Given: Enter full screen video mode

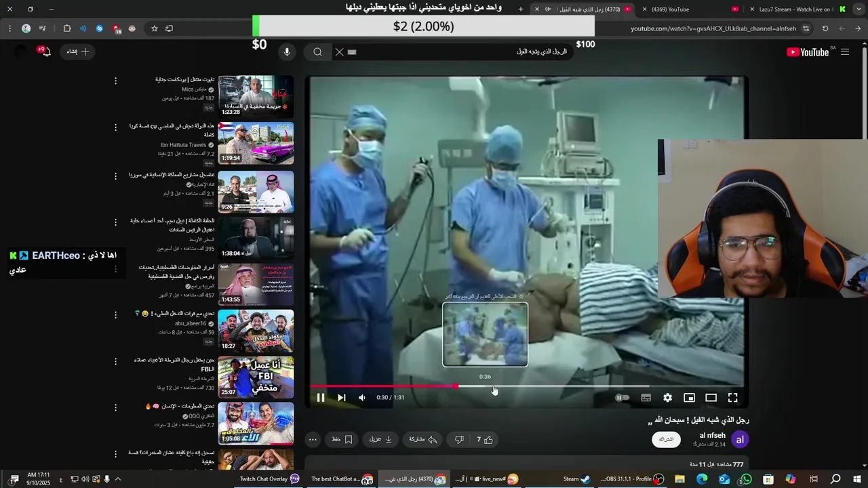Looking at the screenshot, I should coord(732,398).
